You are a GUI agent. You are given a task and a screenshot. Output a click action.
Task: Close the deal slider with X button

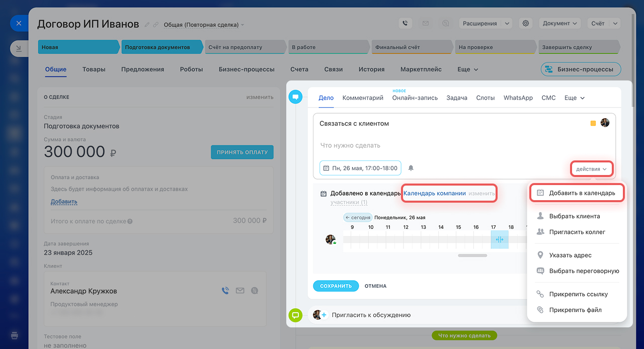19,23
